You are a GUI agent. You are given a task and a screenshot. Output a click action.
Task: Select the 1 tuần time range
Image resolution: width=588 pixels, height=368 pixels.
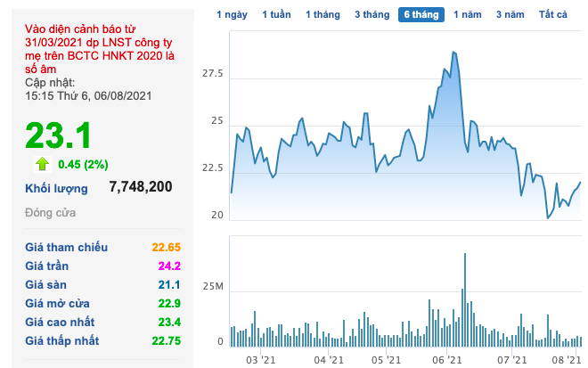[278, 15]
